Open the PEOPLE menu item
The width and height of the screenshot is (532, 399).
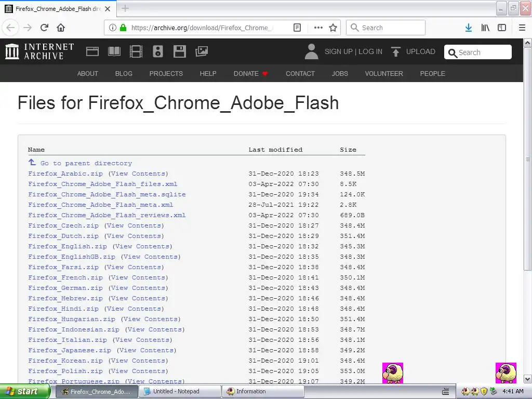(x=433, y=74)
